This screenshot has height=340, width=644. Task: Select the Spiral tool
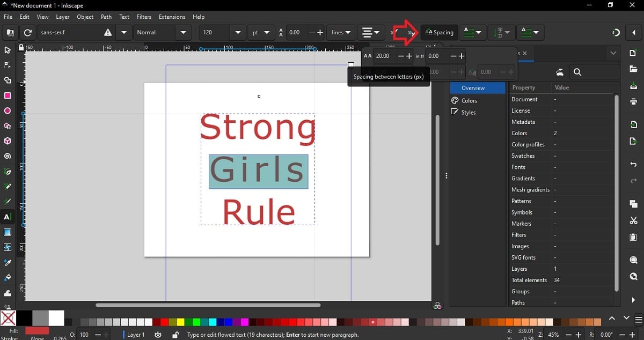click(8, 156)
